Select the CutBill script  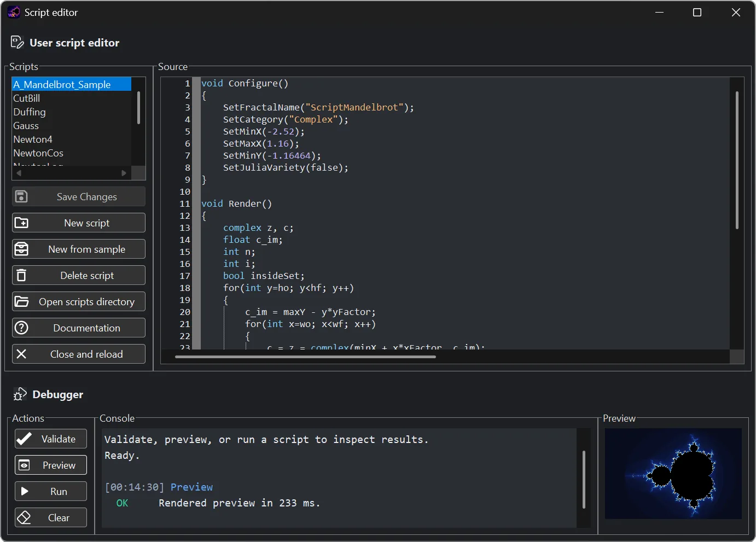72,98
